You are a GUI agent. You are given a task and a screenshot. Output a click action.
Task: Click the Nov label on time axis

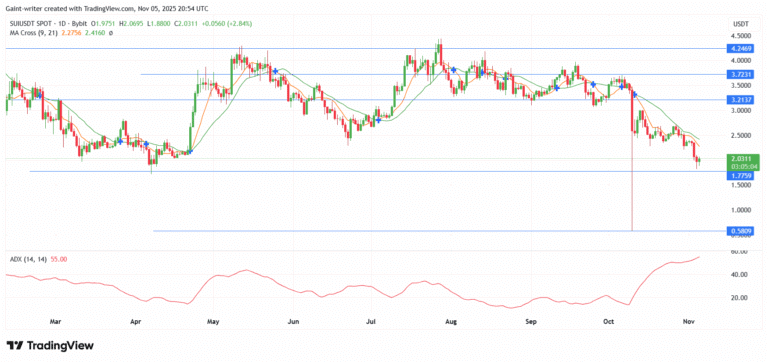pos(689,322)
